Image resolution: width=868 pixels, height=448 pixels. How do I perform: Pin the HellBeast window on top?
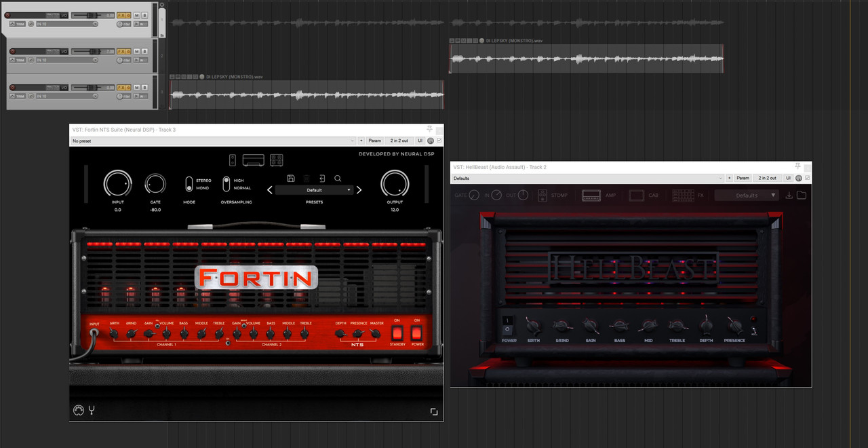tap(797, 166)
